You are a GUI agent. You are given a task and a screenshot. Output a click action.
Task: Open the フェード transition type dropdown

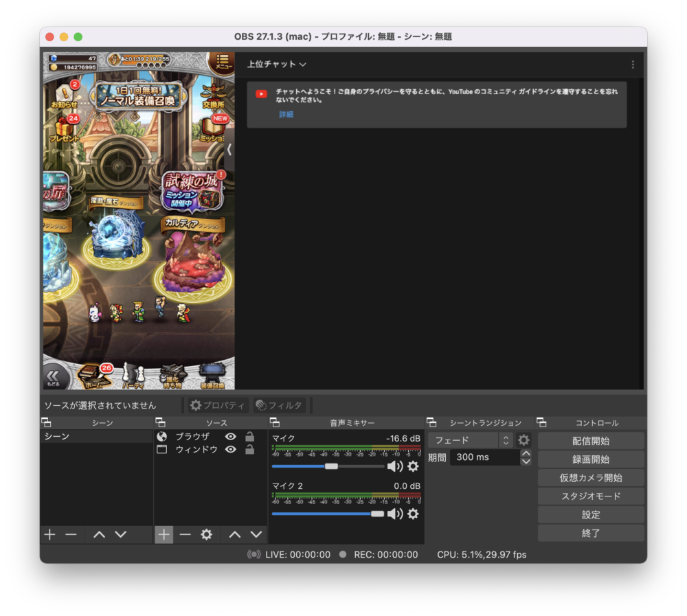[x=470, y=440]
